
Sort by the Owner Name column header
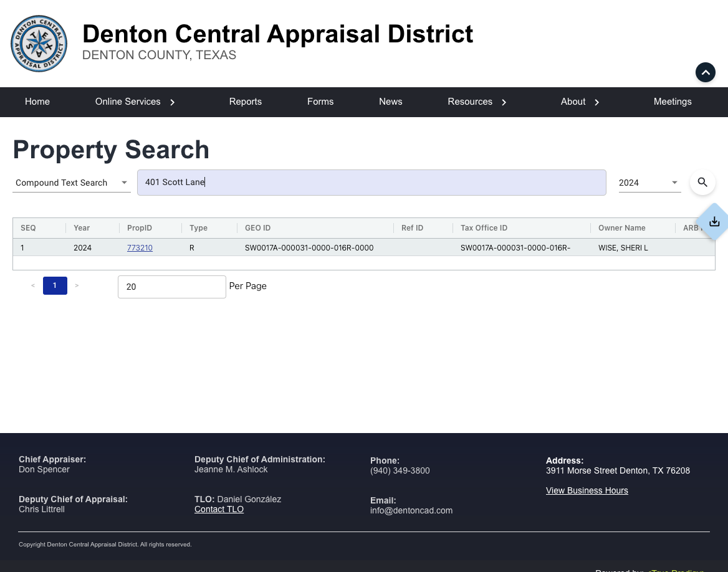(621, 228)
